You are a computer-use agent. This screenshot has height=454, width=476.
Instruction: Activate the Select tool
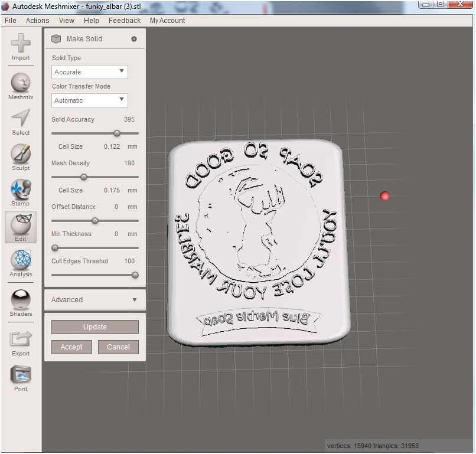pos(21,122)
